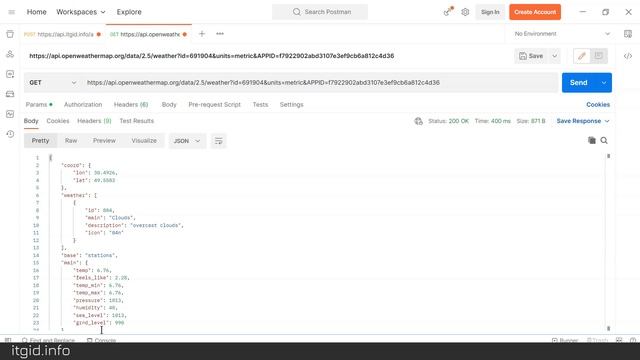Open Trash in the status bar
Screen dimensions: 640x360
point(597,340)
